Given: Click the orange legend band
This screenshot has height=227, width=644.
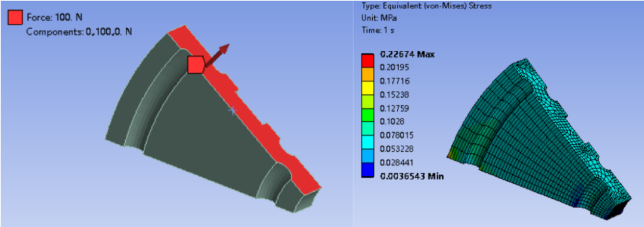Looking at the screenshot, I should [367, 74].
